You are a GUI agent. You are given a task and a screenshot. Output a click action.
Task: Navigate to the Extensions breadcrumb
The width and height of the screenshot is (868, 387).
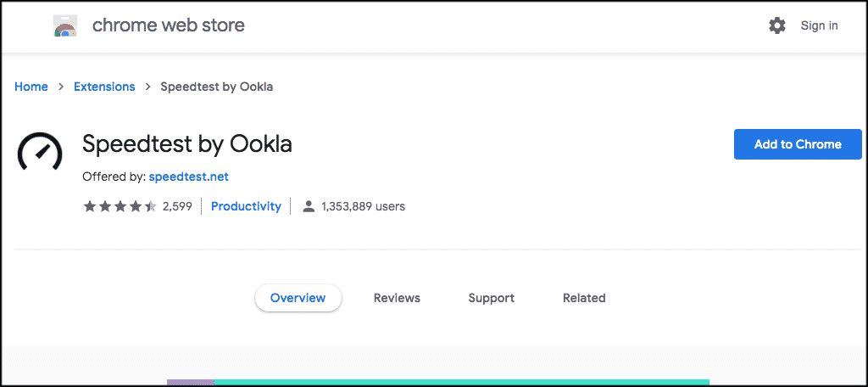(x=104, y=87)
